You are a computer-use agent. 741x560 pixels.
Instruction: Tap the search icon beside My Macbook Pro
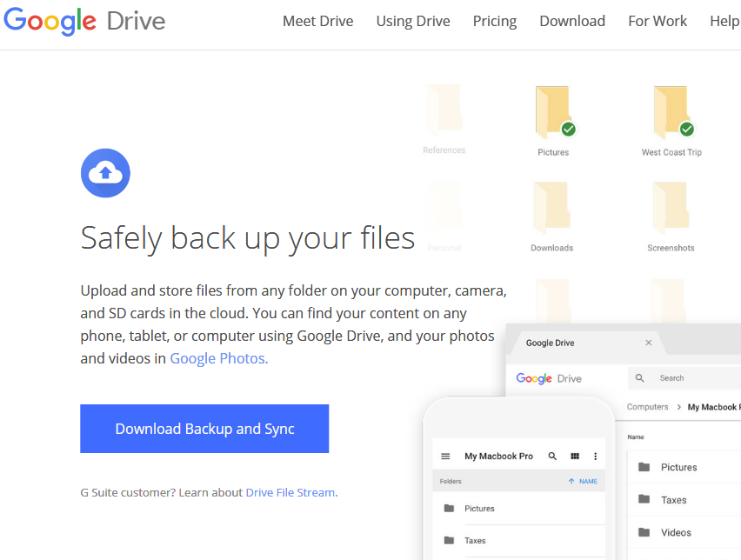[x=552, y=456]
